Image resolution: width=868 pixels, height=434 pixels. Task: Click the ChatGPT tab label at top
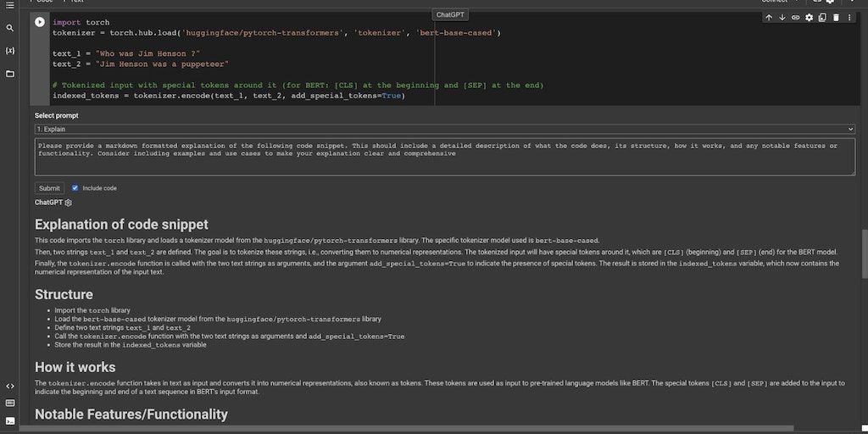point(450,14)
